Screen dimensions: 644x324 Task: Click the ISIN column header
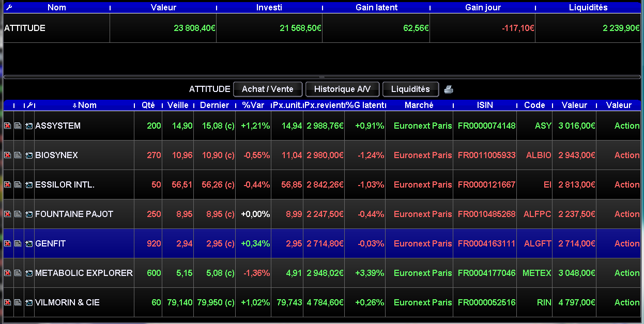pos(485,105)
